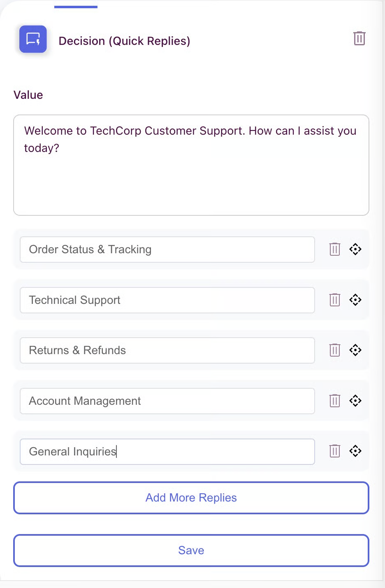This screenshot has width=385, height=588.
Task: Delete the Returns & Refunds reply
Action: [335, 350]
